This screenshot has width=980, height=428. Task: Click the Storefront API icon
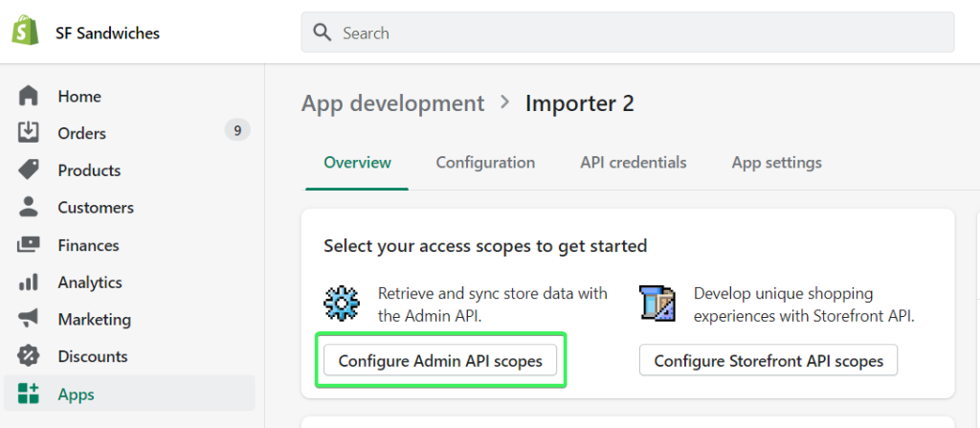coord(657,303)
